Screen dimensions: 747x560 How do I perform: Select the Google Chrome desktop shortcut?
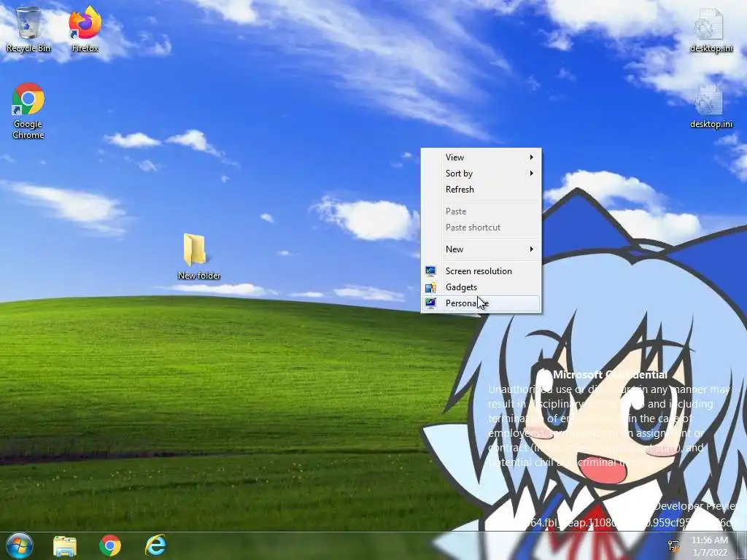click(28, 111)
